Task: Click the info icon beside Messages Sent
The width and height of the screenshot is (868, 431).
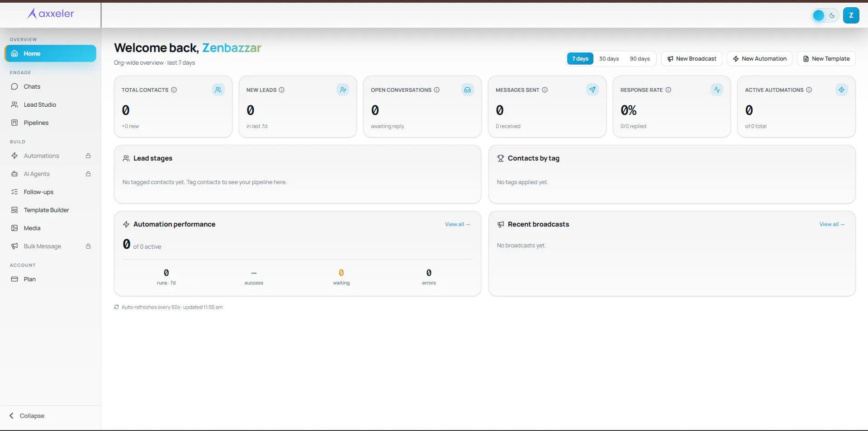Action: pyautogui.click(x=545, y=90)
